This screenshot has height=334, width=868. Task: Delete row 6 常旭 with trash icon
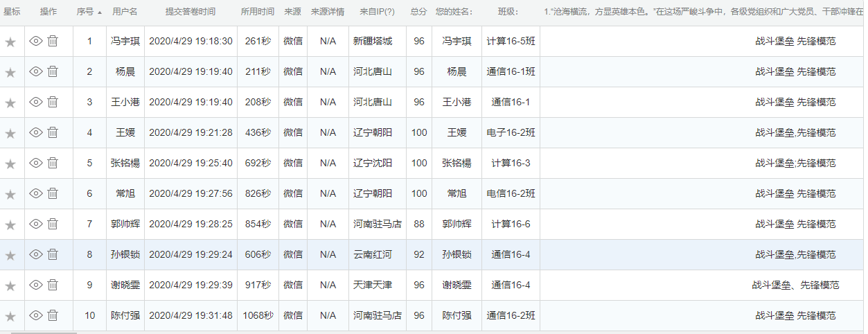[x=53, y=194]
